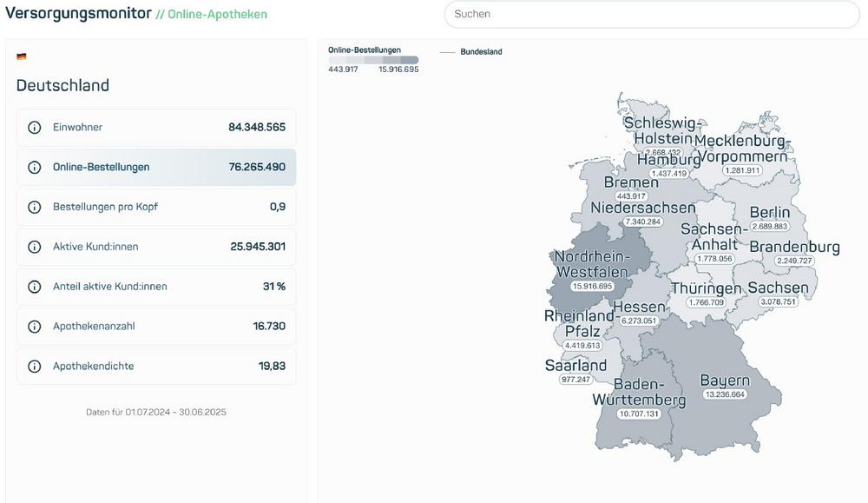Click the info icon for Aktive Kund:innen
868x503 pixels.
coord(34,247)
